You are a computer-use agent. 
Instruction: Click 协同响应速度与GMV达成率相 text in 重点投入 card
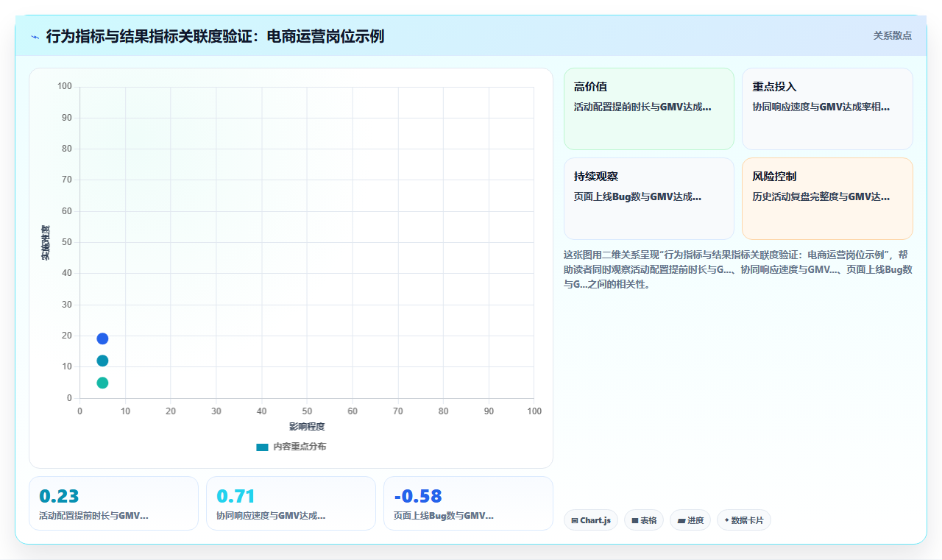tap(821, 107)
